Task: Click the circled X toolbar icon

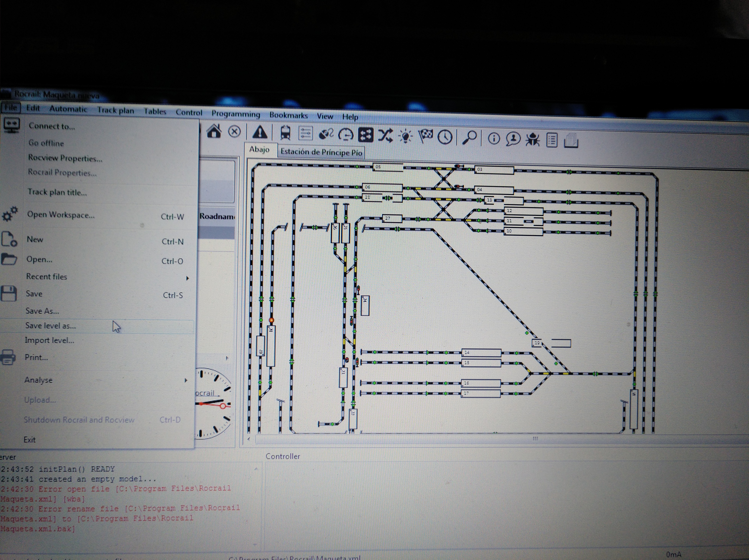Action: 234,132
